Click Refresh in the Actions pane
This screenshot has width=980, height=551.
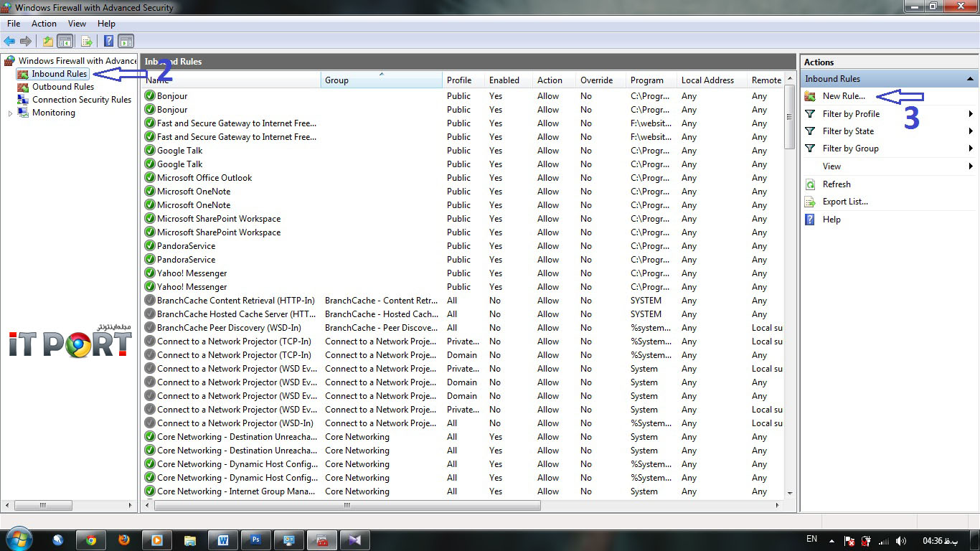tap(837, 184)
